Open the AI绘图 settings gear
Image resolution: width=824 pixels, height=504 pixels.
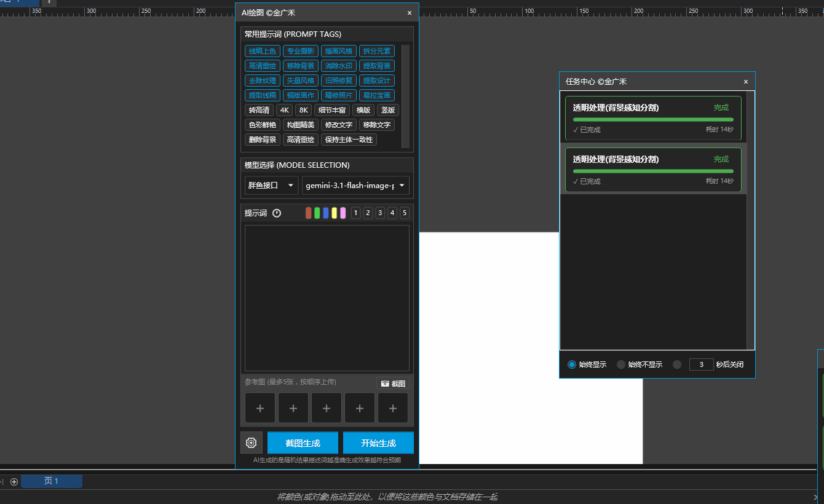(x=251, y=443)
